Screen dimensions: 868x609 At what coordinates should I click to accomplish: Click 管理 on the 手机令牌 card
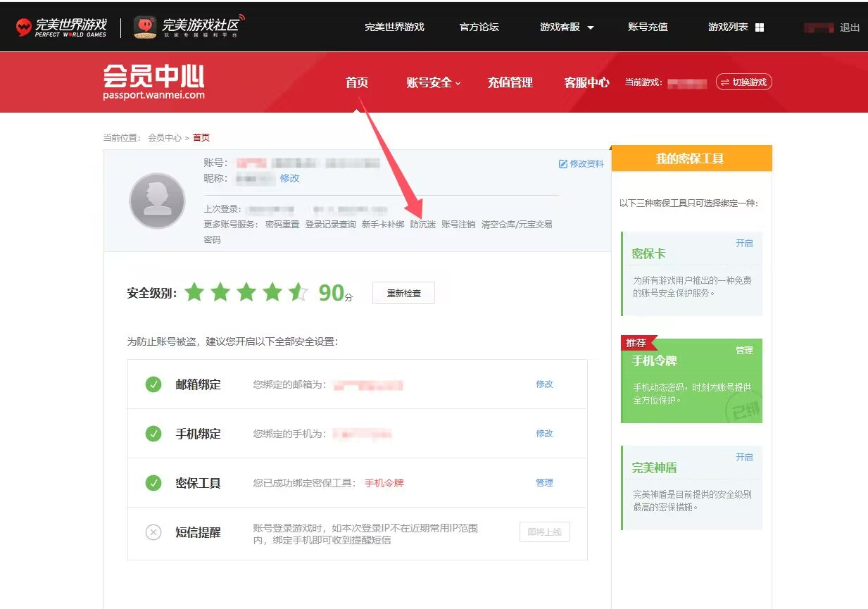point(744,350)
